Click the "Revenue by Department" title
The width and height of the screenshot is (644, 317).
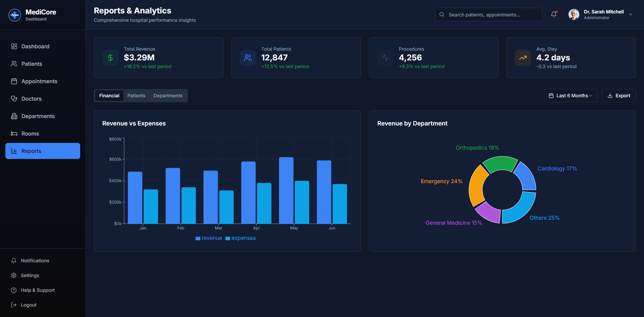point(412,123)
